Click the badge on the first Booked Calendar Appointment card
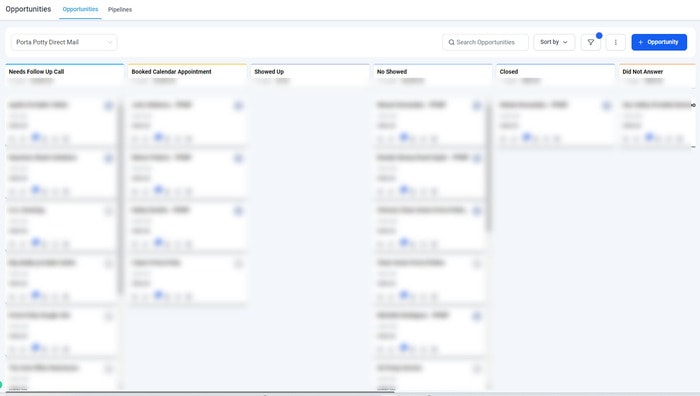This screenshot has width=700, height=396. pyautogui.click(x=238, y=106)
